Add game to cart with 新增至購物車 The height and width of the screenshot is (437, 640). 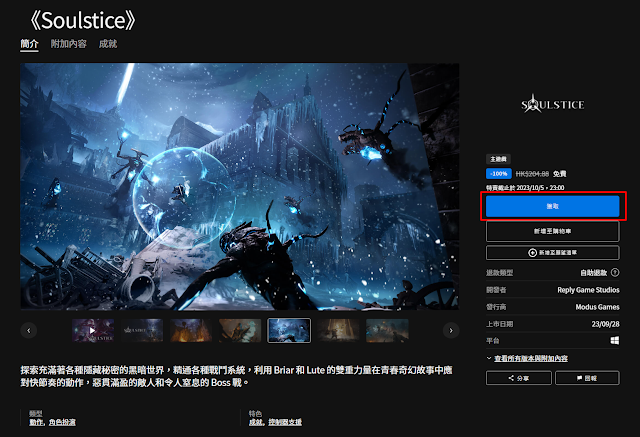point(552,231)
